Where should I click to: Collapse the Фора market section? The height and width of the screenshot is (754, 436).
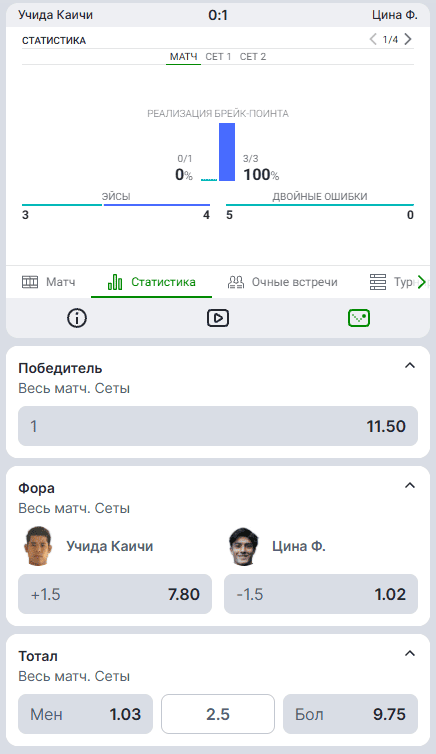pos(410,486)
